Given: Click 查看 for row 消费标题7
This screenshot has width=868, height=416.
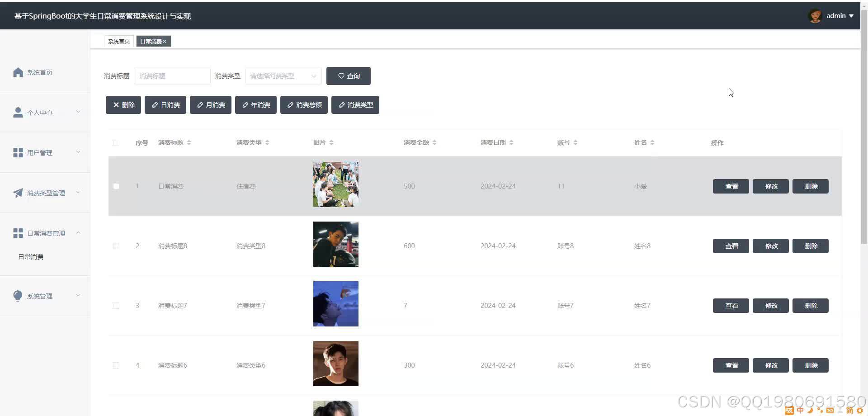Looking at the screenshot, I should pyautogui.click(x=731, y=306).
